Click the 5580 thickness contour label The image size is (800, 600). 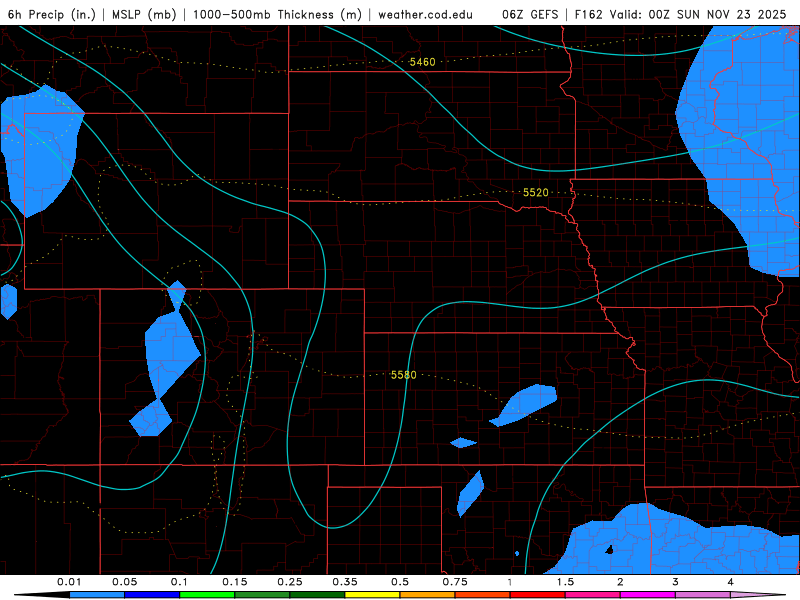tap(404, 375)
